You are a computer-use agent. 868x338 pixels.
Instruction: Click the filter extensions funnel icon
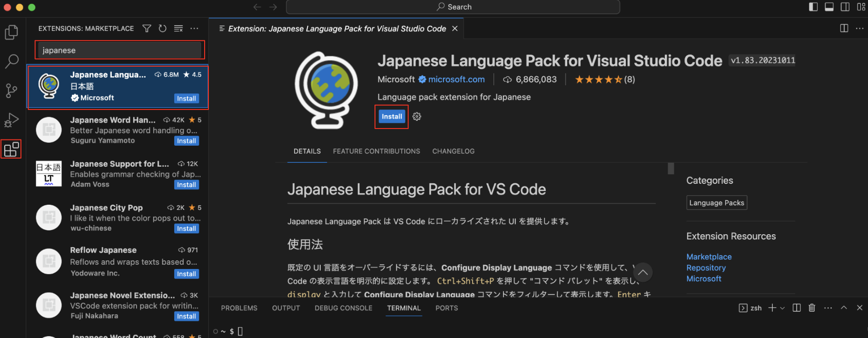[147, 29]
